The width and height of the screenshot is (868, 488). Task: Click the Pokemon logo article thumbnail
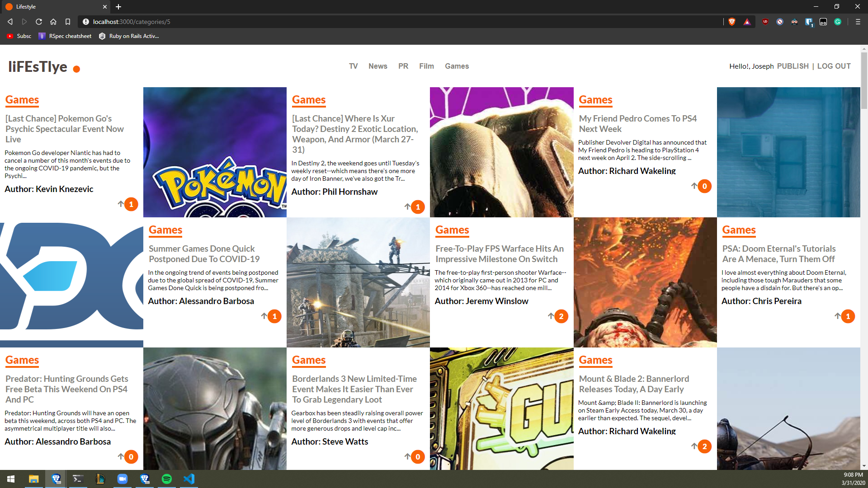click(215, 152)
